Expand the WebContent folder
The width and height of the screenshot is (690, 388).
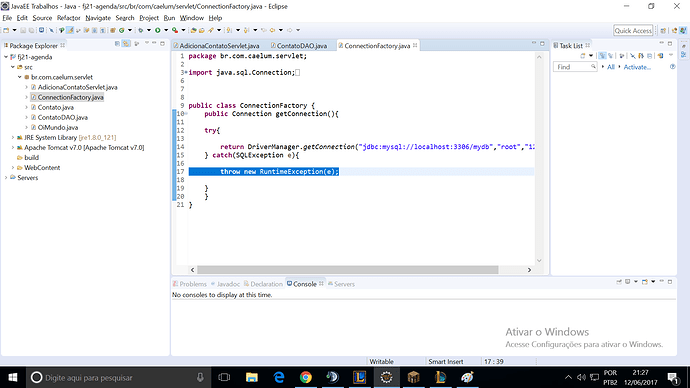[x=13, y=168]
